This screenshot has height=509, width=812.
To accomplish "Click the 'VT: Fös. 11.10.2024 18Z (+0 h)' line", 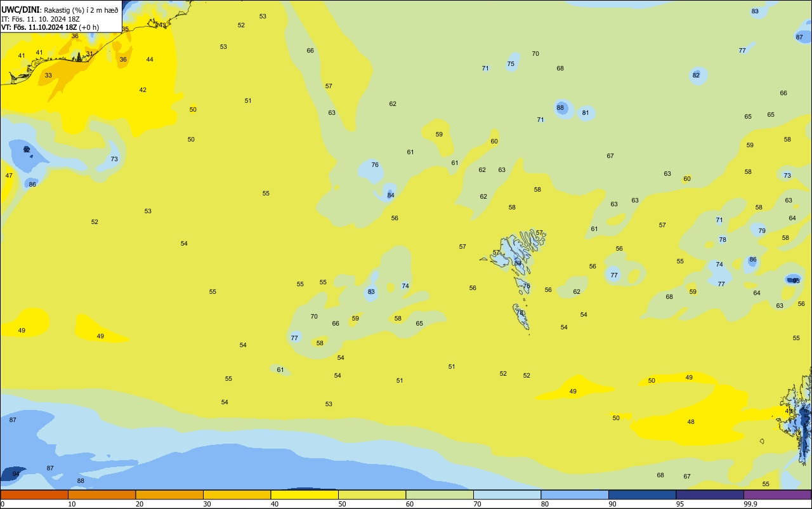I will 50,27.
